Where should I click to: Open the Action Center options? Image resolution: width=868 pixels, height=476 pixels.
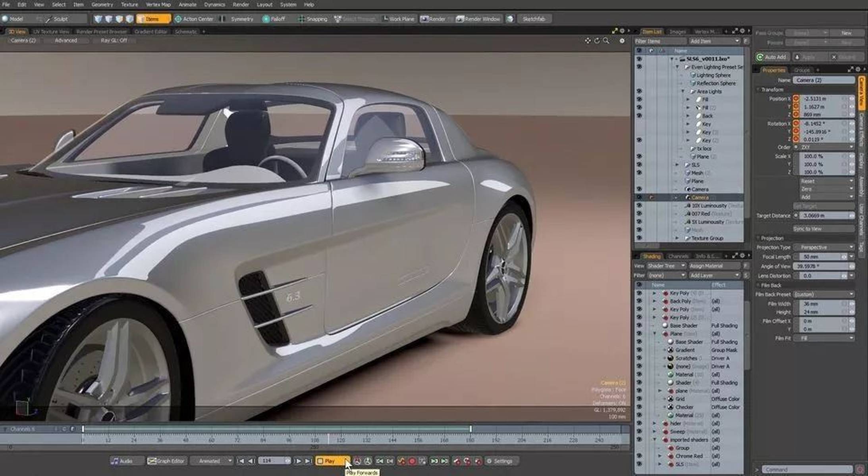click(x=194, y=19)
